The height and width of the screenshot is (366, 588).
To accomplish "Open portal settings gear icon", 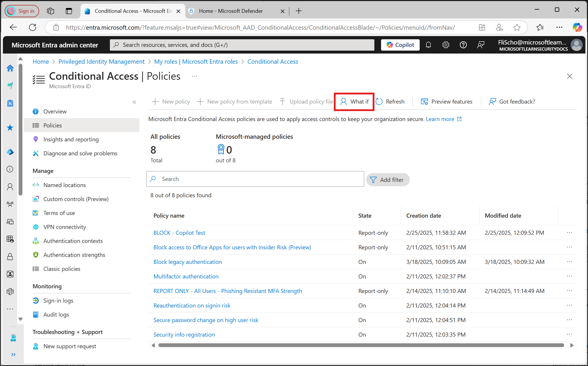I will point(446,45).
